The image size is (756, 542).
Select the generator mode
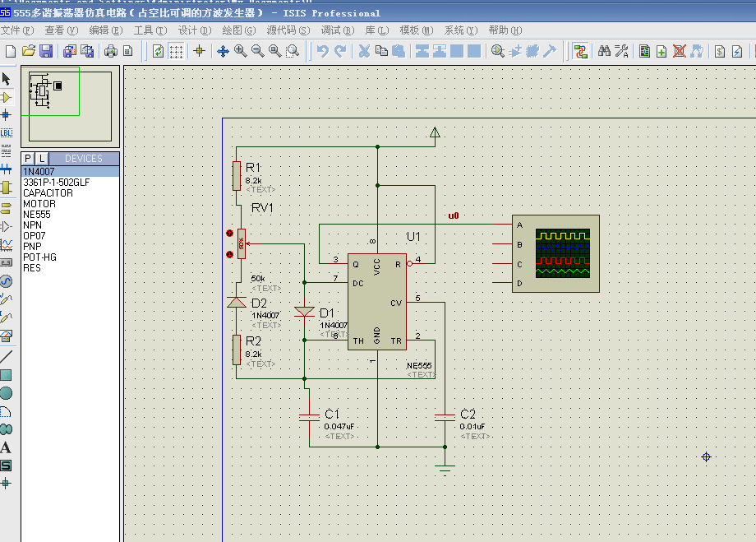[x=7, y=281]
